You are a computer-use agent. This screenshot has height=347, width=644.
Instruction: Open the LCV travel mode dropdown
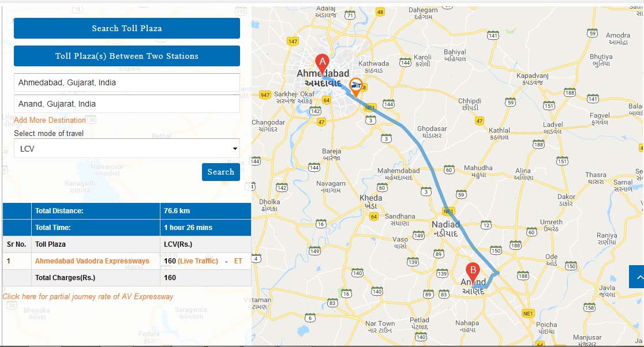coord(127,149)
